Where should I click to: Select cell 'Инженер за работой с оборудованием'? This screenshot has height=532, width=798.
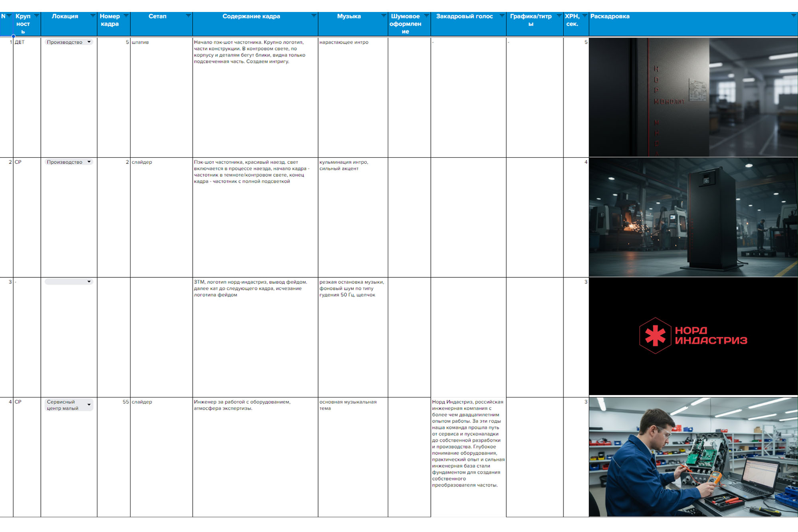point(255,457)
